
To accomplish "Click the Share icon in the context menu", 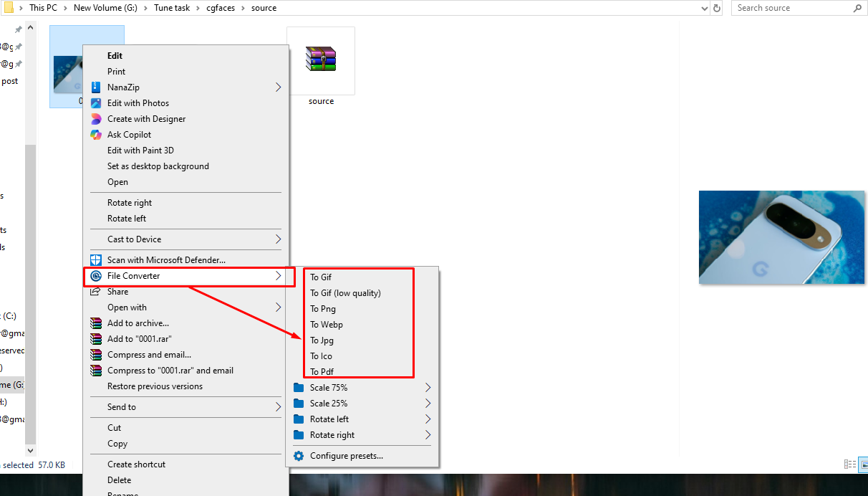I will click(x=96, y=291).
